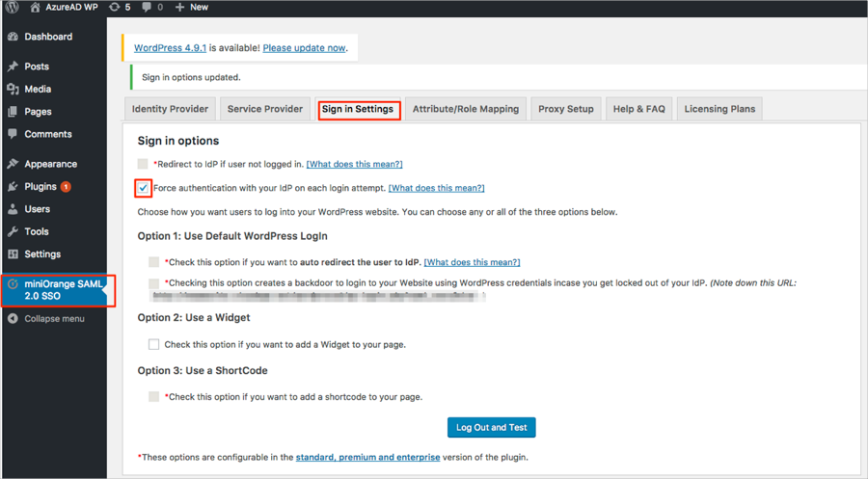Uncheck Force authentication with your IdP
The height and width of the screenshot is (479, 868).
(x=143, y=188)
